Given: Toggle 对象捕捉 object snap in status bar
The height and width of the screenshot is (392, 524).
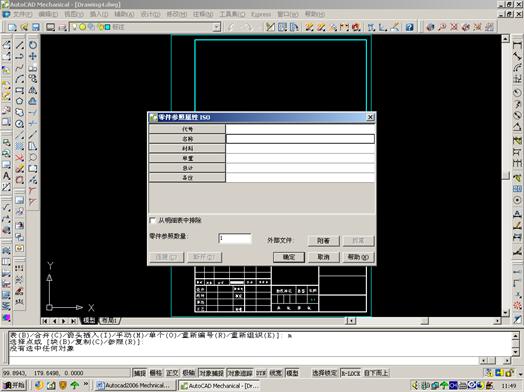Looking at the screenshot, I should [x=212, y=373].
